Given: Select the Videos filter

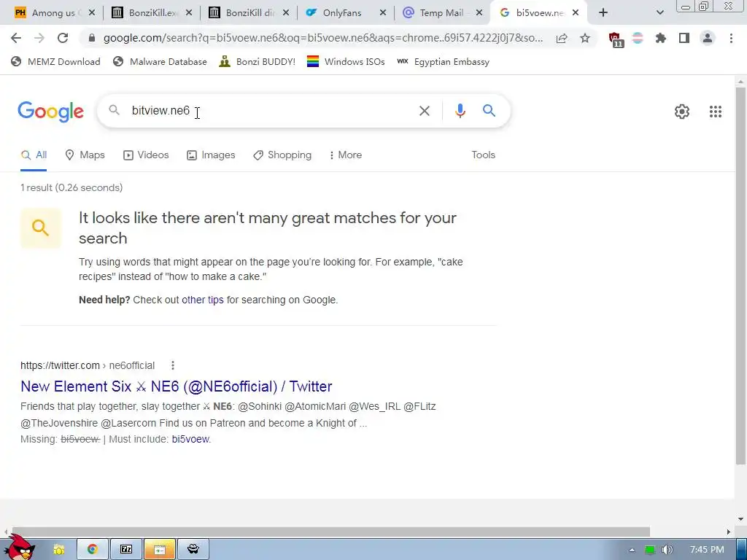Looking at the screenshot, I should [146, 155].
